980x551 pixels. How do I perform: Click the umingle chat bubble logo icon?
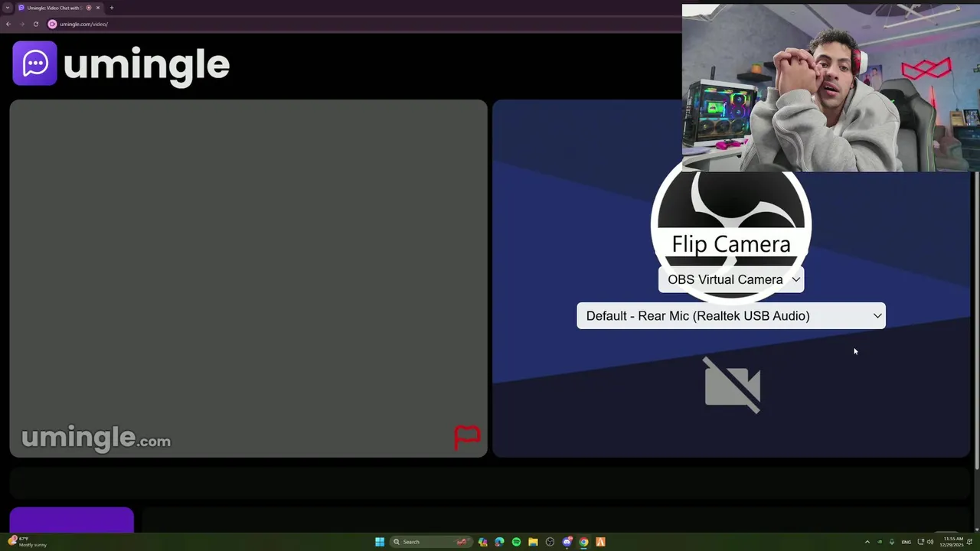coord(34,63)
